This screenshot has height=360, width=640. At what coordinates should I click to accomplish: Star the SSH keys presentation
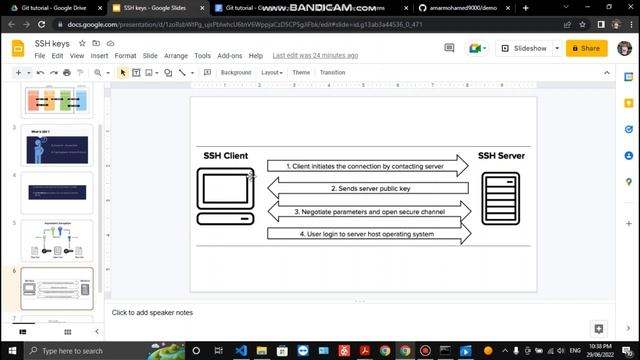[x=82, y=43]
